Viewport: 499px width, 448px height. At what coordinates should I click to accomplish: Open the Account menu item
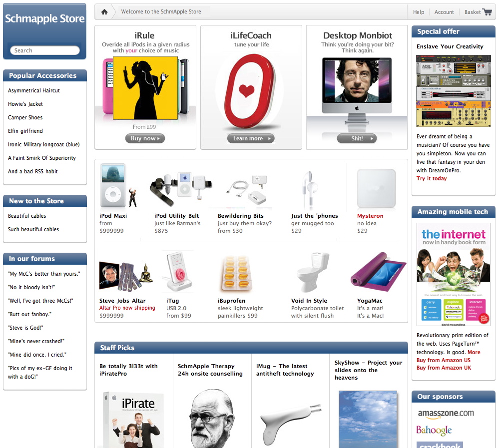point(444,12)
